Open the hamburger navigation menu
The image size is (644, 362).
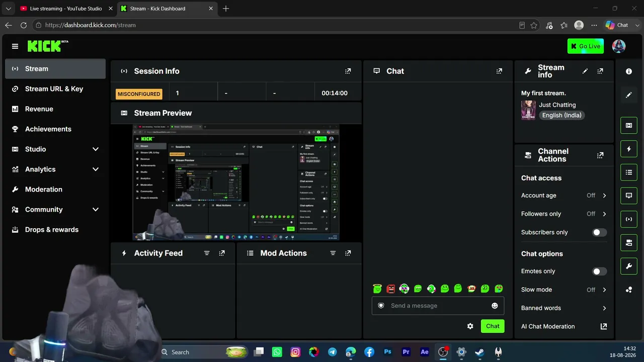(15, 46)
